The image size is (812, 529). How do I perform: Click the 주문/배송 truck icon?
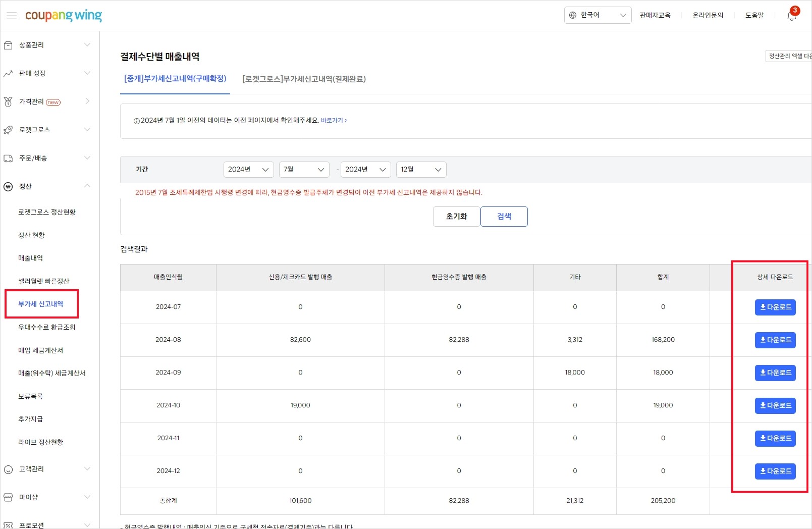[8, 158]
